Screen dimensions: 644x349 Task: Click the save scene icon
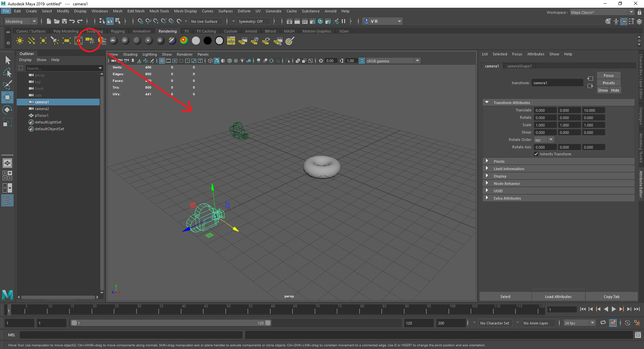coord(64,21)
